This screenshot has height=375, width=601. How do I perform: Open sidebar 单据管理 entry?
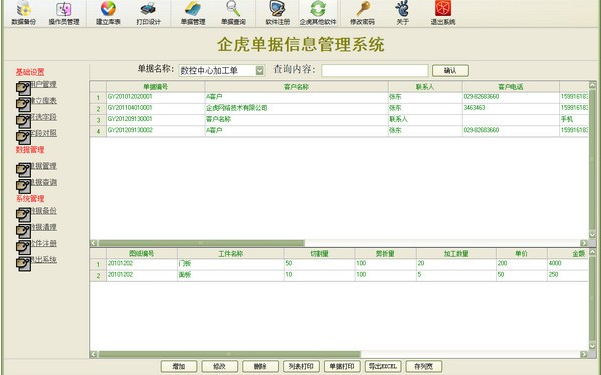click(36, 169)
